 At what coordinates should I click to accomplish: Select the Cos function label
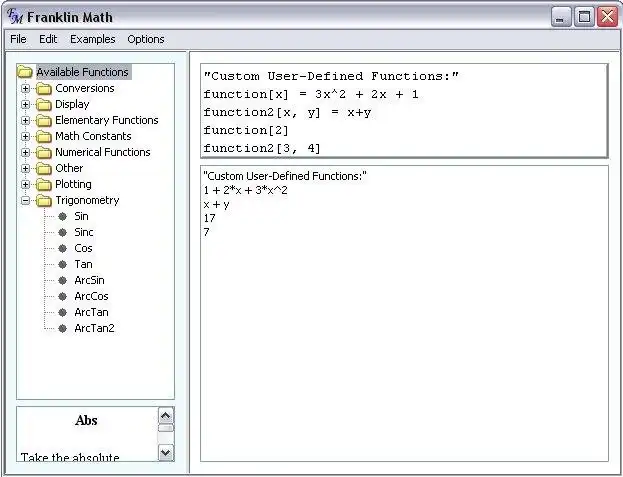pos(83,248)
